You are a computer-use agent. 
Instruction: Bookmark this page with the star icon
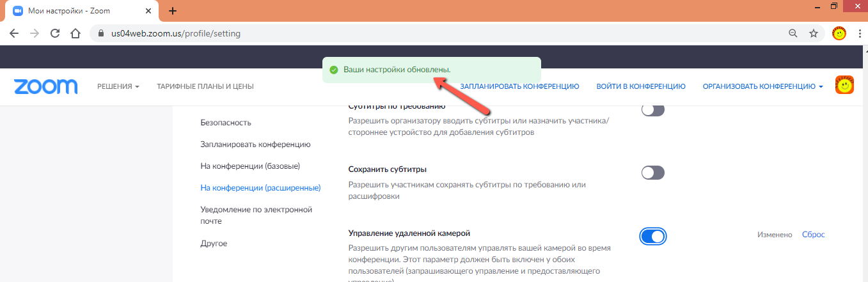pos(814,33)
